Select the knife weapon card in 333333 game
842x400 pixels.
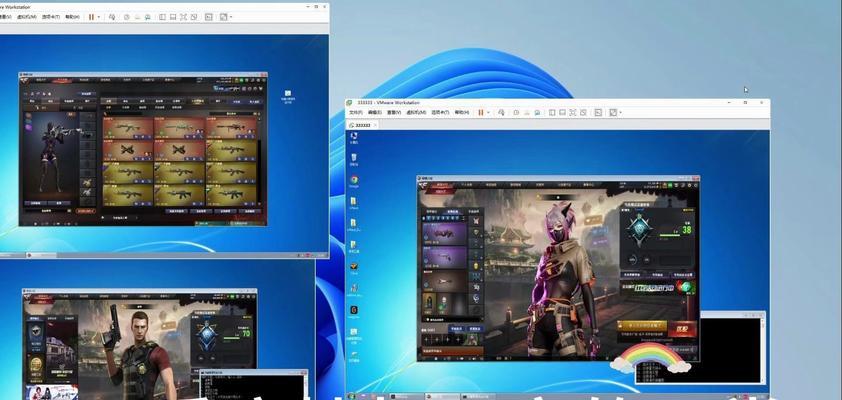point(444,280)
